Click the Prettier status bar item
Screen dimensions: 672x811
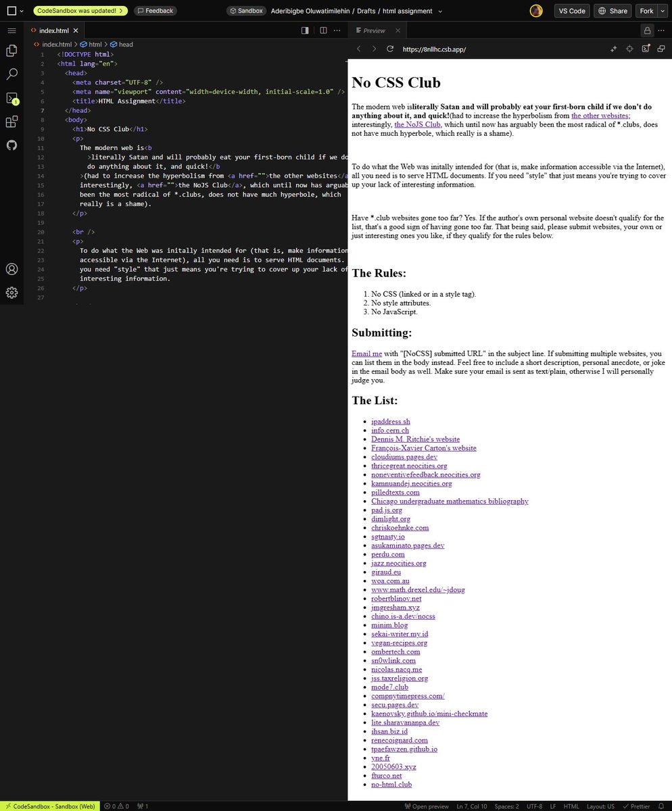(635, 806)
